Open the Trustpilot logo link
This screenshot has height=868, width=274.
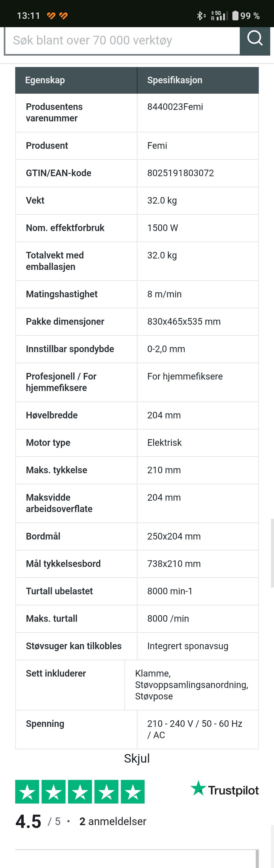coord(225,789)
